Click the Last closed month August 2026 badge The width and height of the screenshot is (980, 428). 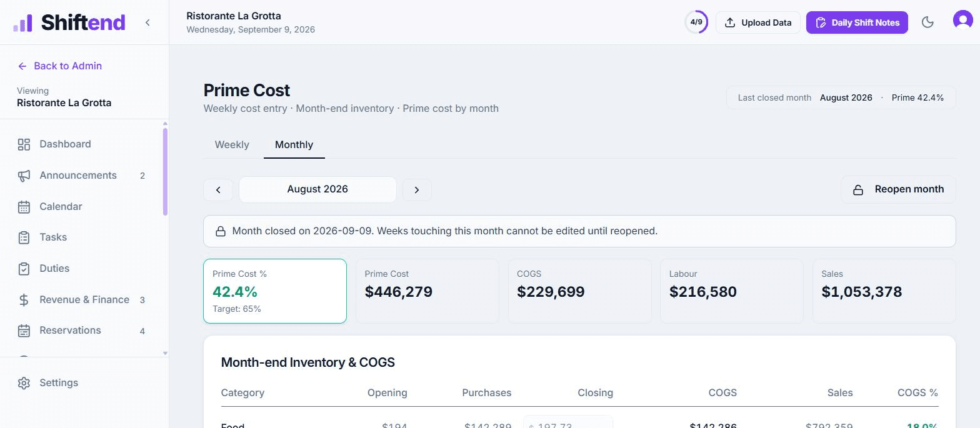tap(841, 97)
